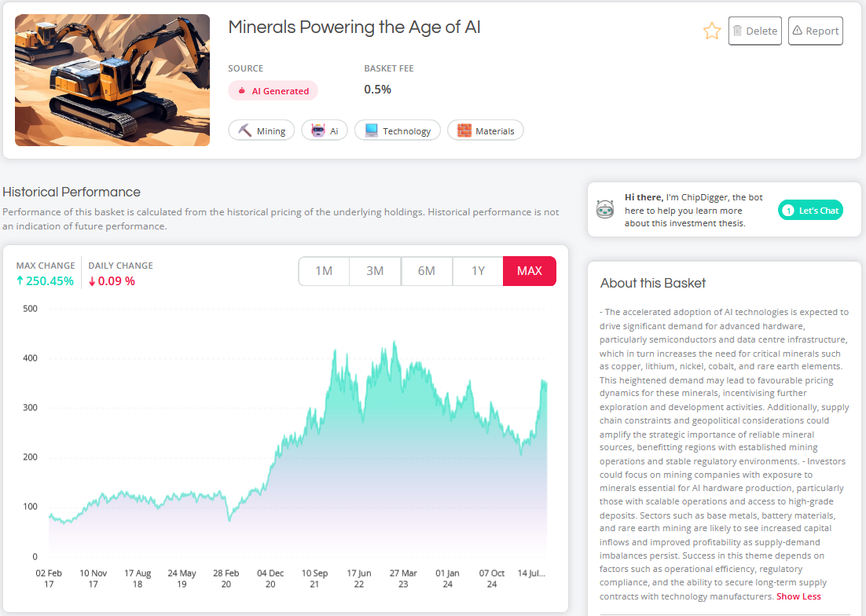Switch chart to 6M range
Viewport: 866px width, 616px height.
[x=426, y=271]
